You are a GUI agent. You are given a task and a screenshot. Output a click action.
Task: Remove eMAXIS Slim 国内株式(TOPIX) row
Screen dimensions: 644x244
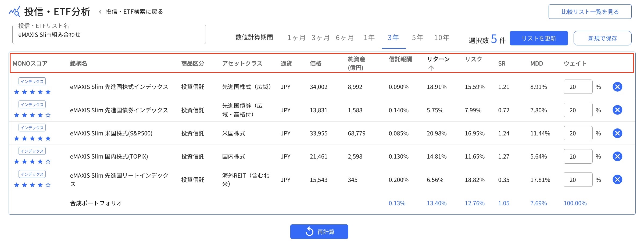tap(617, 156)
